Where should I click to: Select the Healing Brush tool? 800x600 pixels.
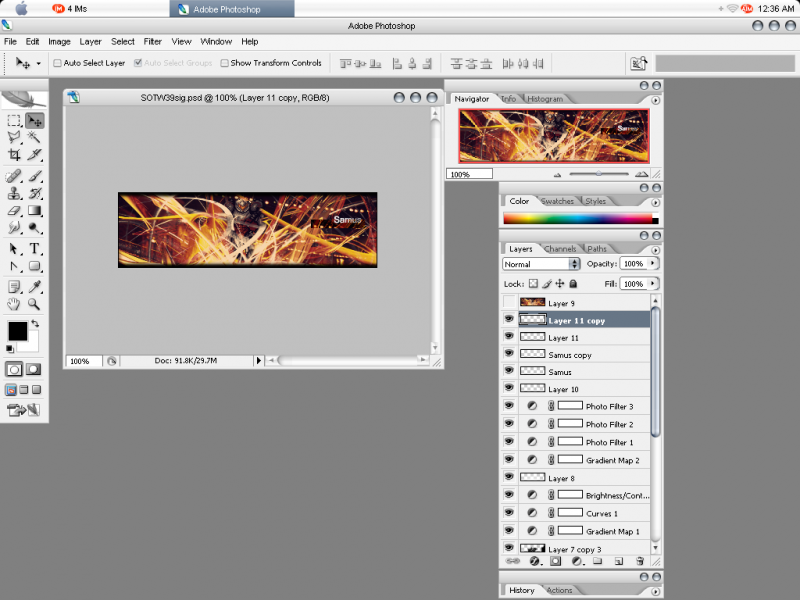pos(14,176)
